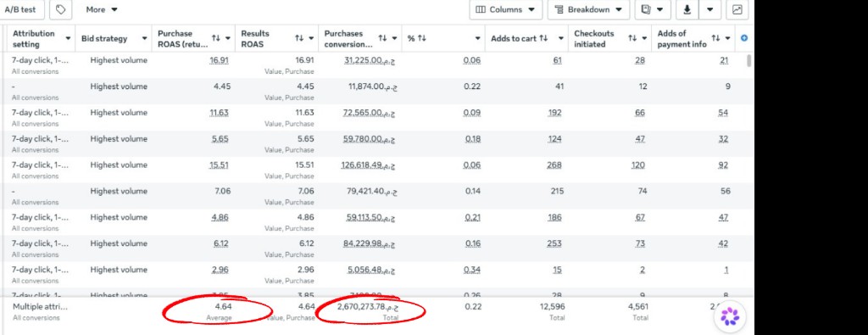
Task: Click the 7.06 Purchase ROAS cell
Action: [x=223, y=192]
